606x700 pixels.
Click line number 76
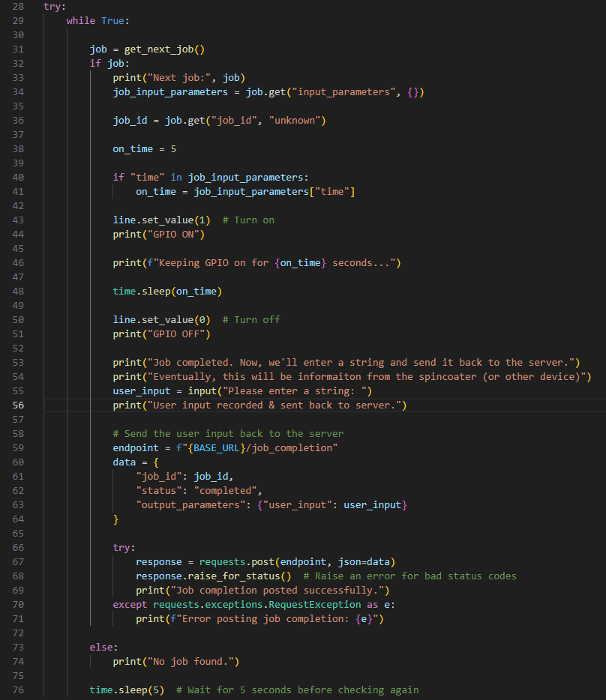(x=18, y=690)
